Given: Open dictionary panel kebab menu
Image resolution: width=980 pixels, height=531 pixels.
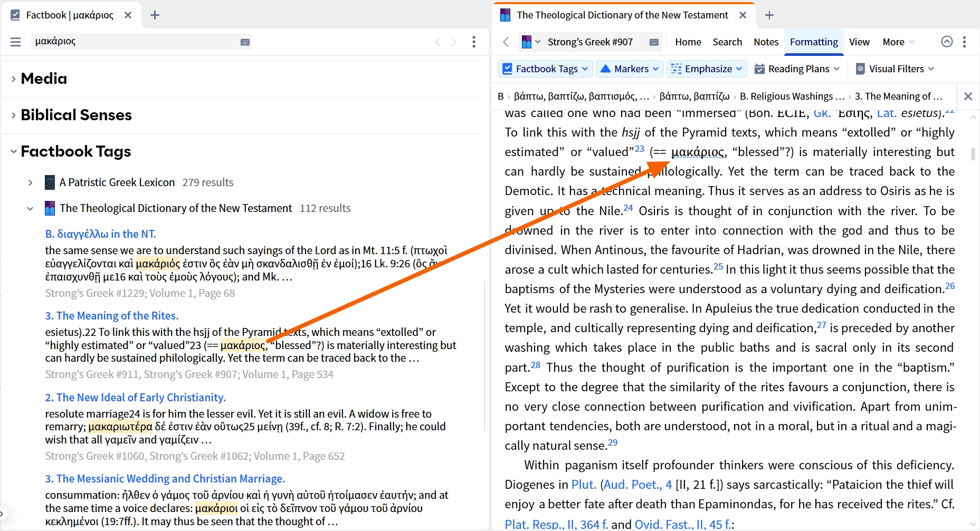Looking at the screenshot, I should [x=965, y=42].
